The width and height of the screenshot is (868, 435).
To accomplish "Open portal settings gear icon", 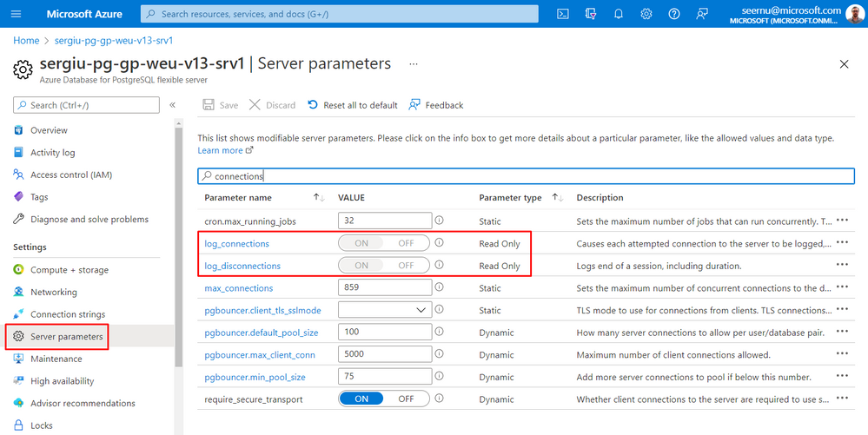I will pyautogui.click(x=646, y=14).
